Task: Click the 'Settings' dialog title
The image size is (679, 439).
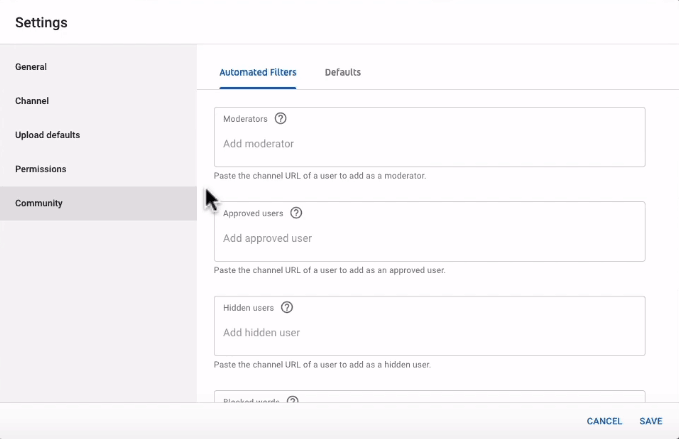Action: point(41,23)
